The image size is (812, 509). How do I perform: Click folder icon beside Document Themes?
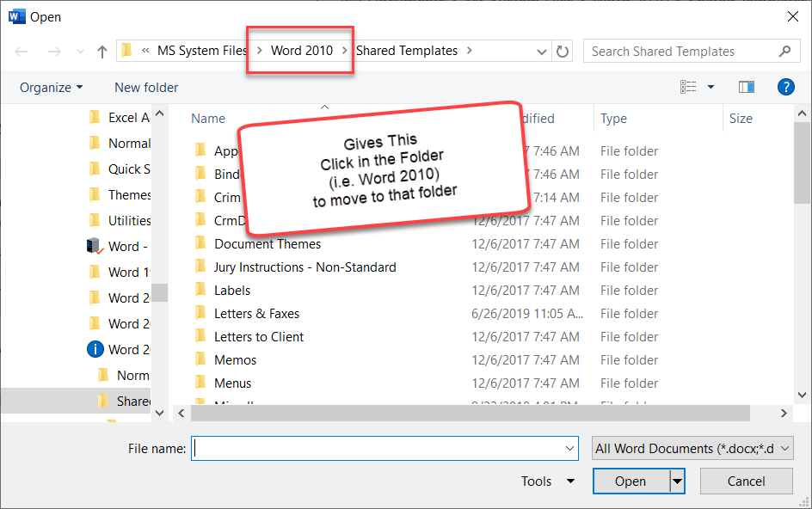(x=200, y=243)
